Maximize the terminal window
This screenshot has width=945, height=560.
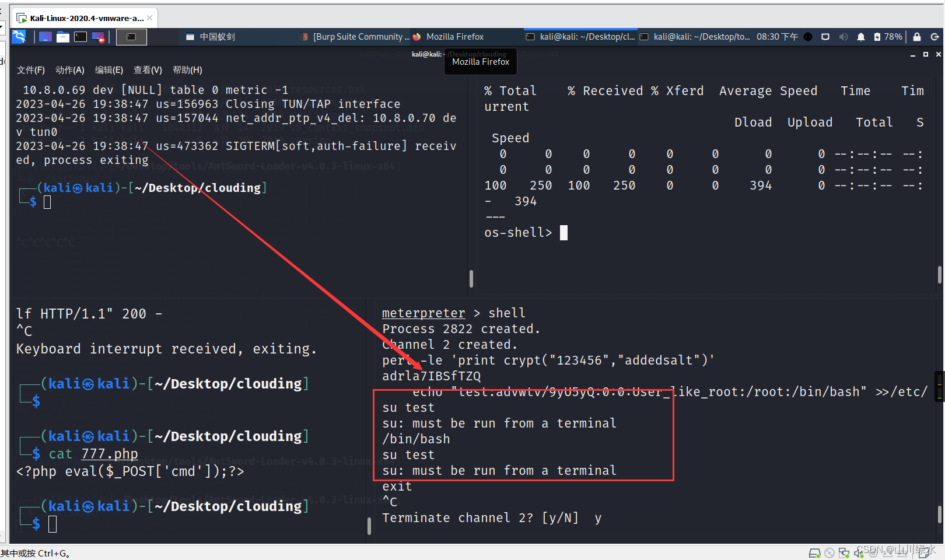pyautogui.click(x=926, y=54)
